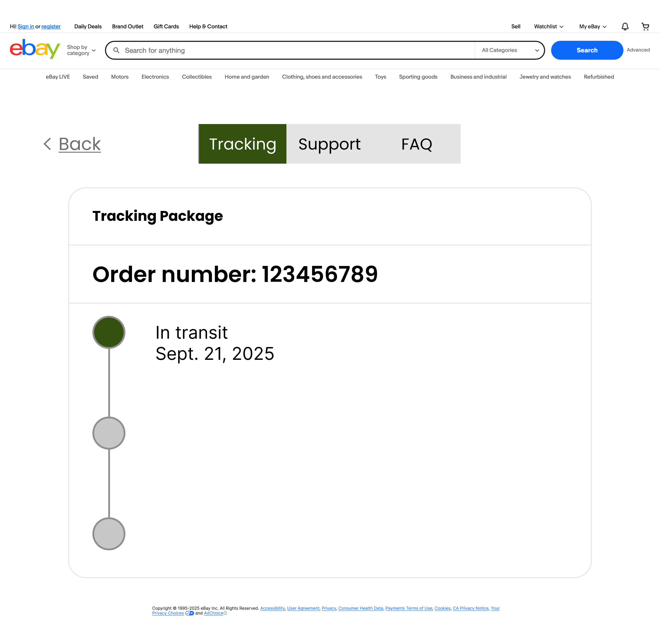Switch to the Support tab
Screen dimensions: 660x644
click(330, 144)
